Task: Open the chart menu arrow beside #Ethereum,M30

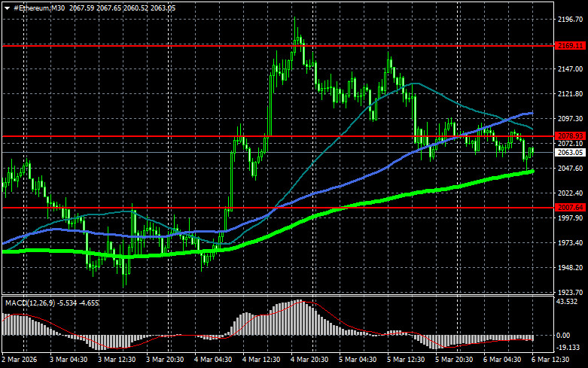Action: click(x=7, y=8)
